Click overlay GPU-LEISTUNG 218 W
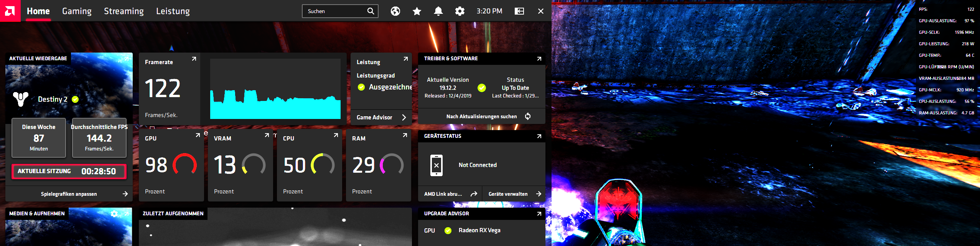This screenshot has height=246, width=980. [946, 44]
